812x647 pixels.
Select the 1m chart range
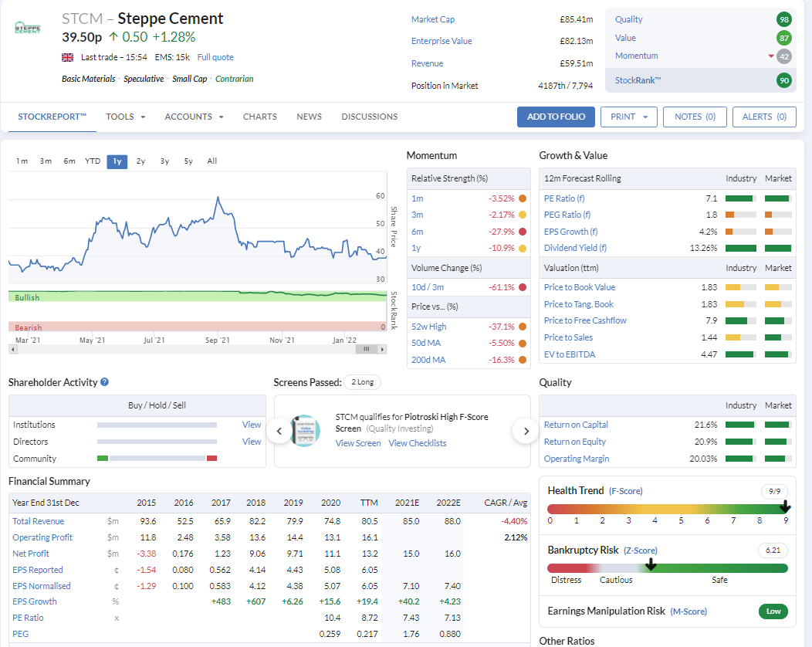click(x=22, y=161)
